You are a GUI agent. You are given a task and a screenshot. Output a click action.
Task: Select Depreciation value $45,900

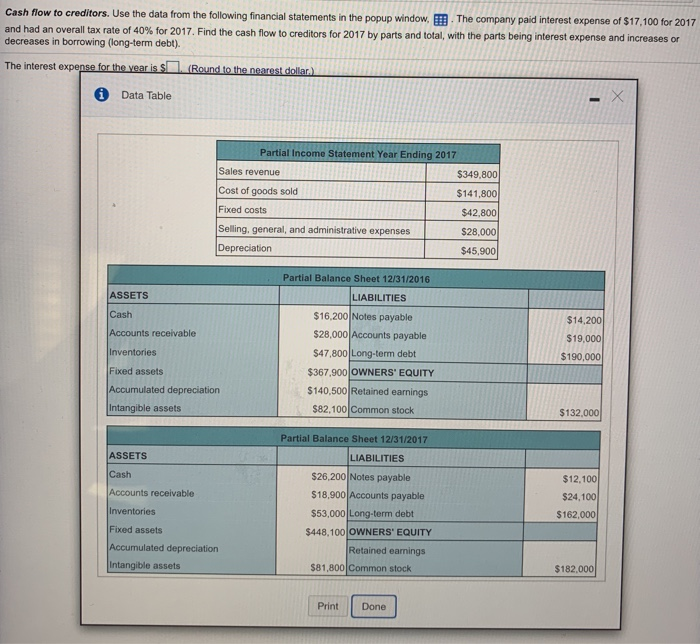tap(478, 251)
